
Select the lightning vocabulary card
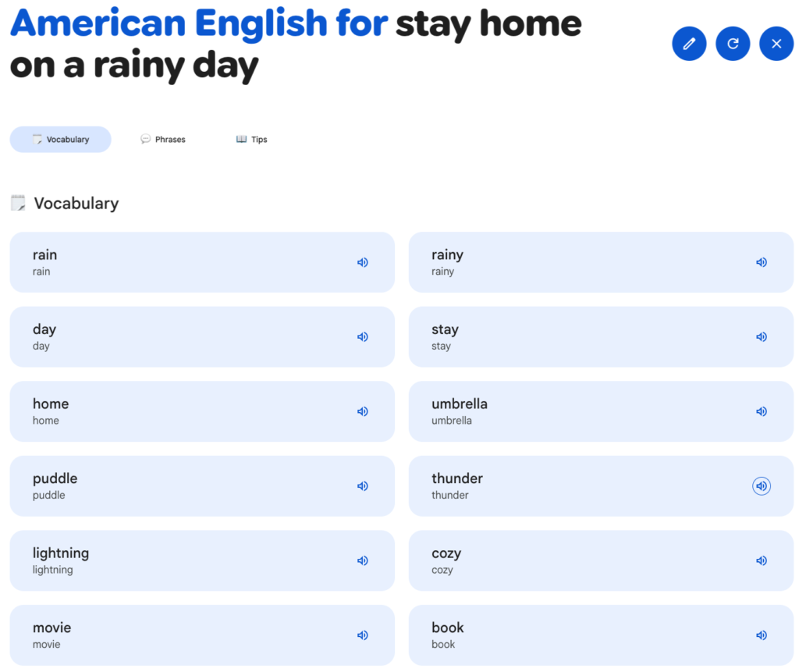coord(202,560)
